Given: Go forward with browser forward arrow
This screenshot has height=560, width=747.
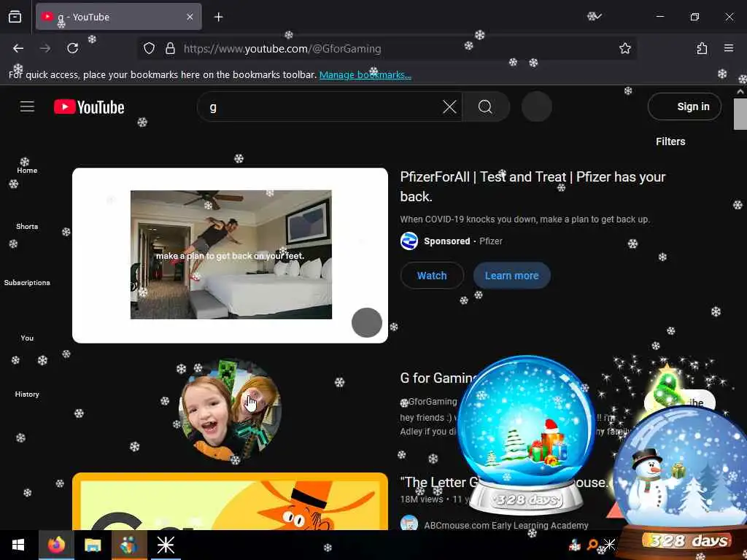Looking at the screenshot, I should click(x=45, y=48).
